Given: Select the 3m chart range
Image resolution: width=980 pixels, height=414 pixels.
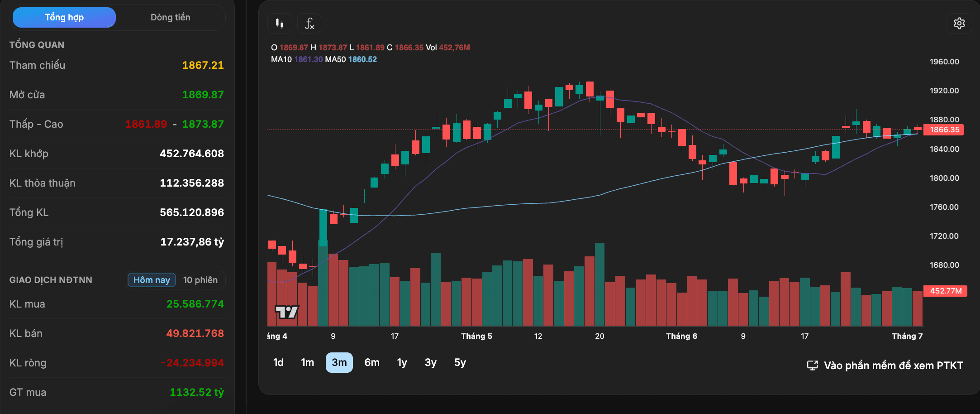Looking at the screenshot, I should pyautogui.click(x=339, y=362).
